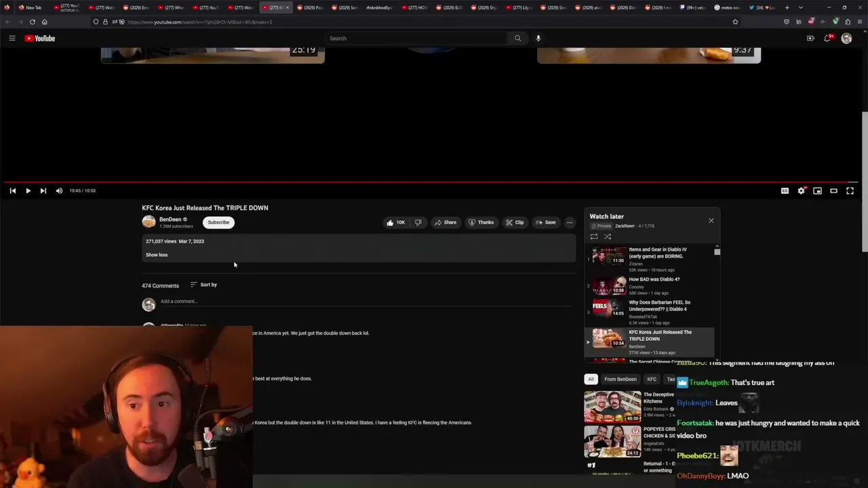Enter full screen mode
The width and height of the screenshot is (868, 488).
click(850, 191)
